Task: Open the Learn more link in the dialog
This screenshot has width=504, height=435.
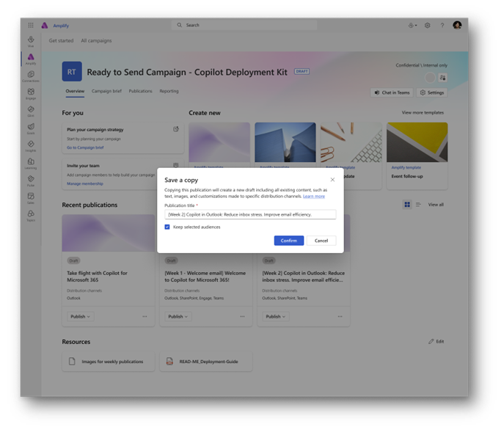Action: pos(314,196)
